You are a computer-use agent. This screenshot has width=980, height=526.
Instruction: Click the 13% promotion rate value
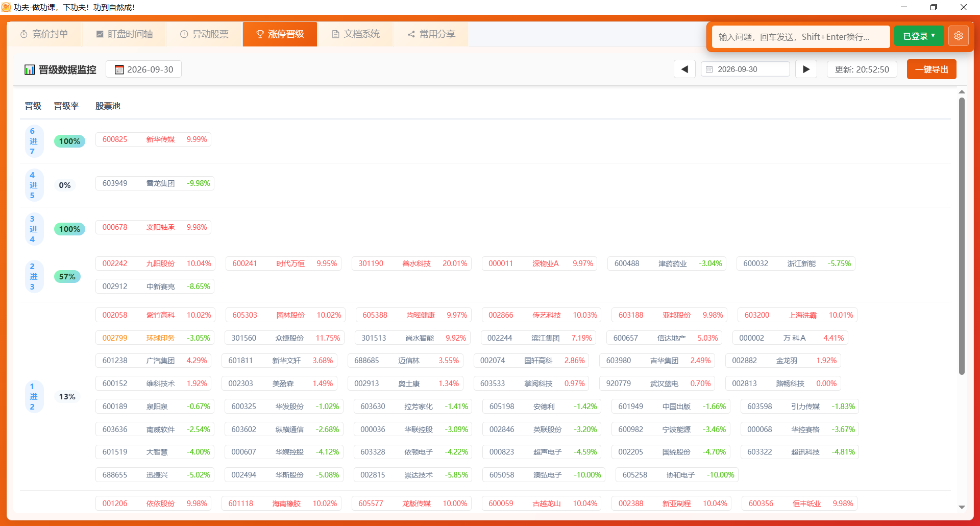[67, 397]
